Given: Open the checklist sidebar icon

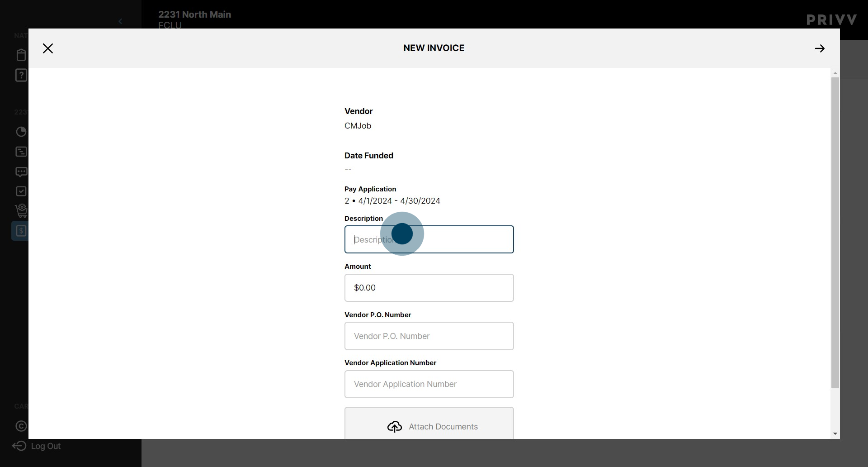Looking at the screenshot, I should point(21,191).
